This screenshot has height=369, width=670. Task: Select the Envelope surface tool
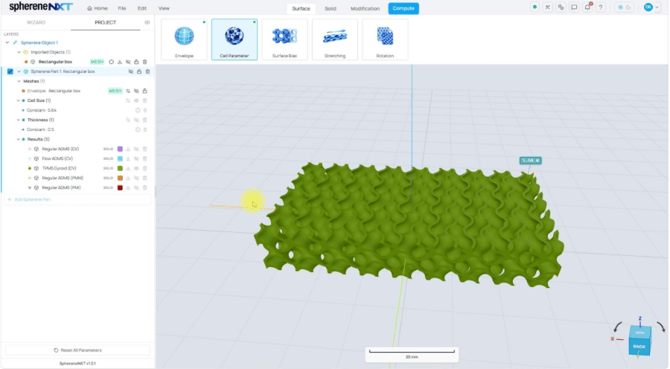(x=184, y=39)
